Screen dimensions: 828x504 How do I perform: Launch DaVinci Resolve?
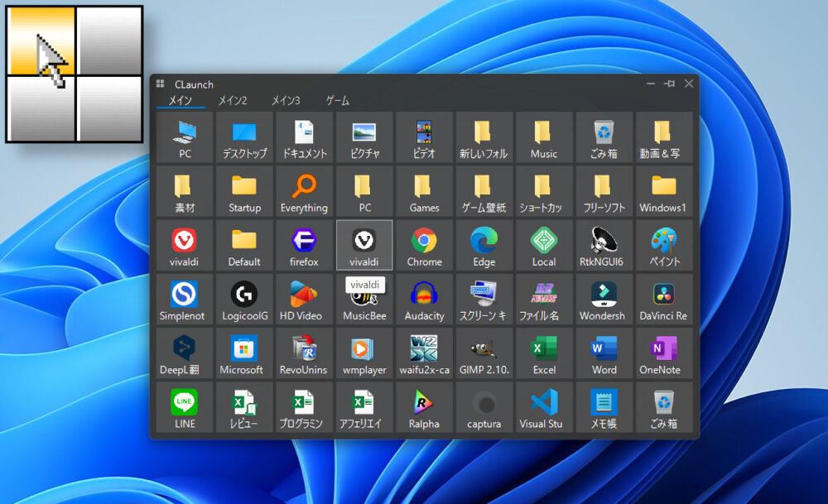point(663,300)
